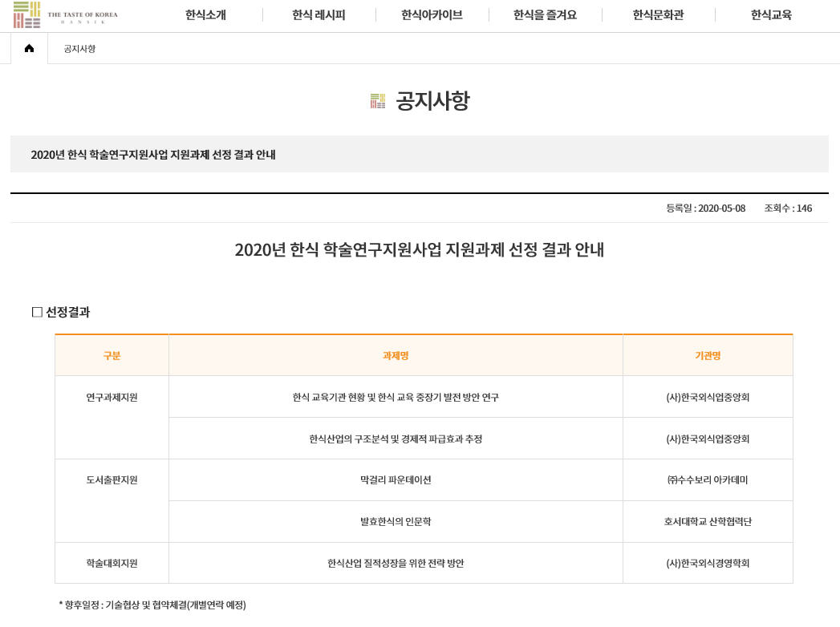Choose 한식교육 from the navigation bar

(771, 14)
